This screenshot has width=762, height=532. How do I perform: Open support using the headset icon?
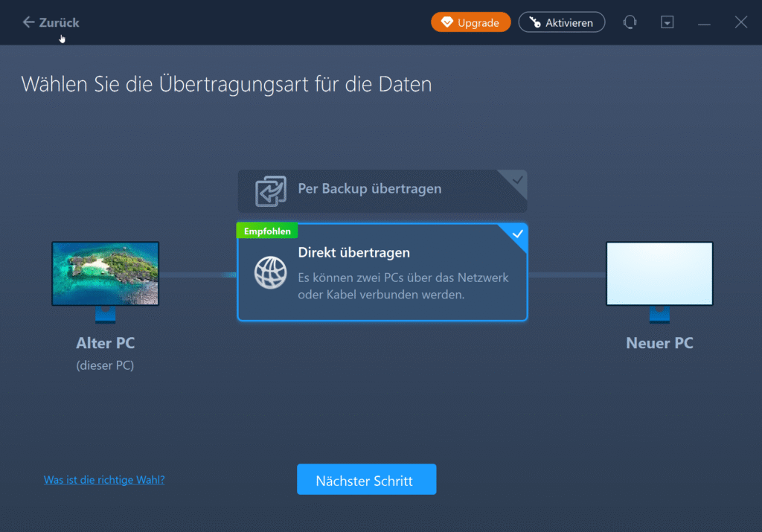click(x=630, y=22)
